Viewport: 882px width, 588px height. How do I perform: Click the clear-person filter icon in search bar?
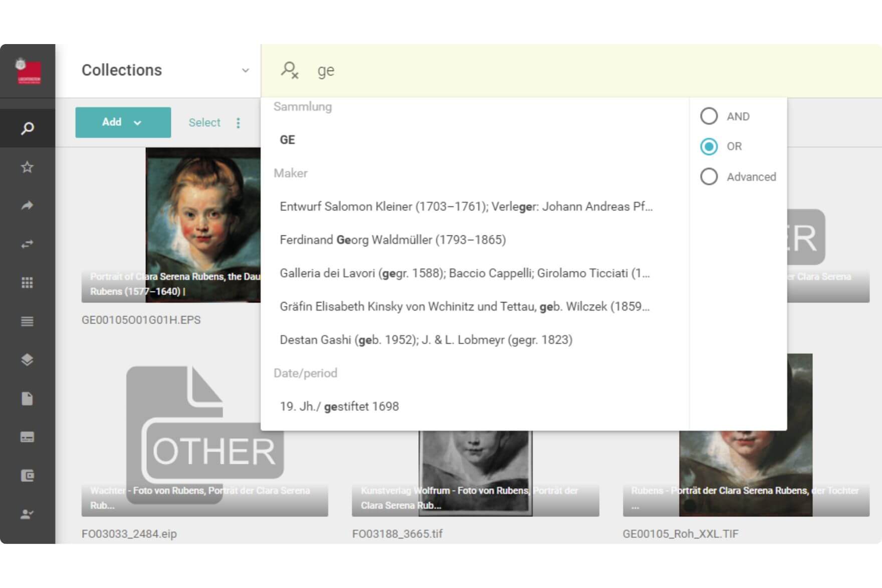tap(290, 70)
